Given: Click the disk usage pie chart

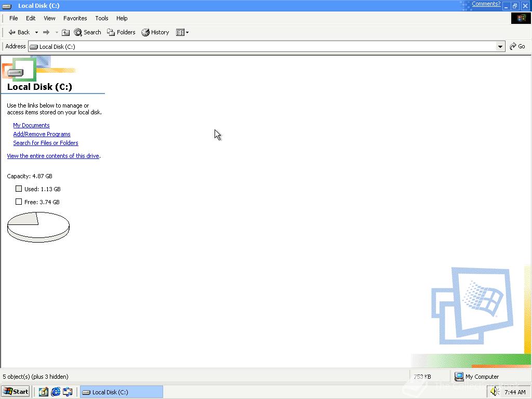Looking at the screenshot, I should (38, 227).
